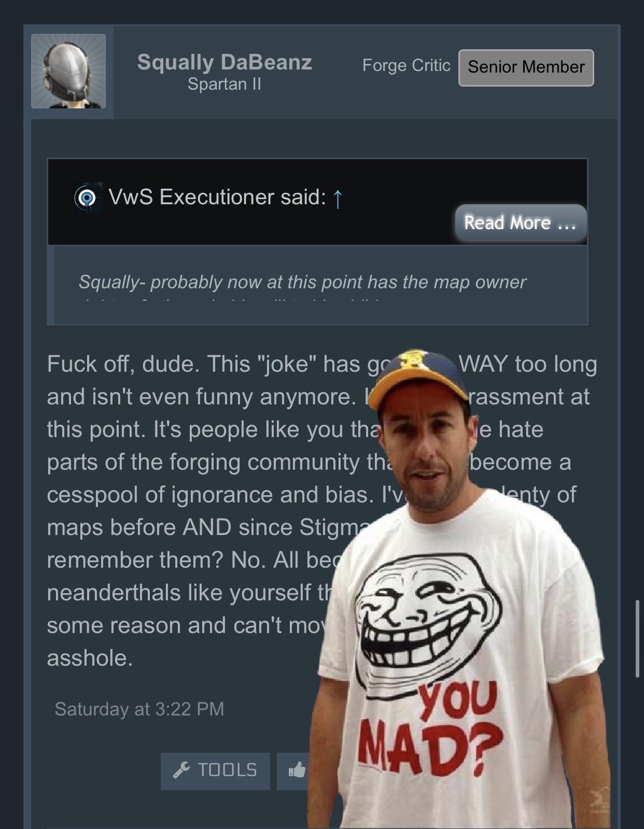This screenshot has height=829, width=644.
Task: Click the thumbs-up like icon
Action: tap(297, 770)
